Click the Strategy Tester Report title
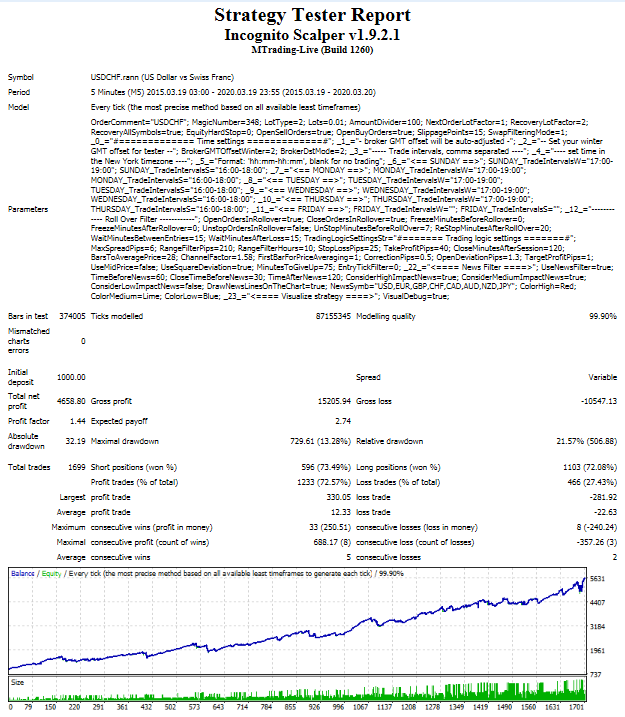The image size is (625, 717). (x=312, y=15)
